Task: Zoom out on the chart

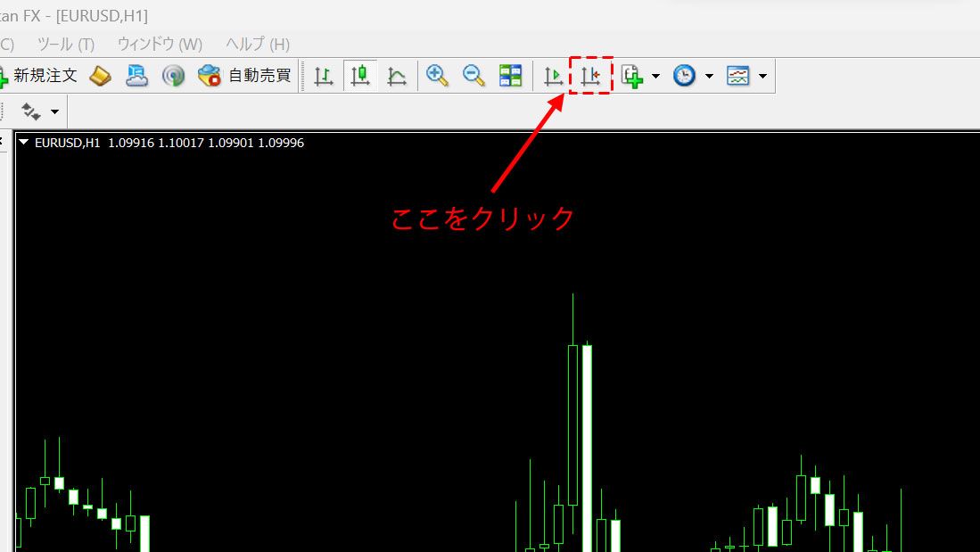Action: [x=474, y=76]
